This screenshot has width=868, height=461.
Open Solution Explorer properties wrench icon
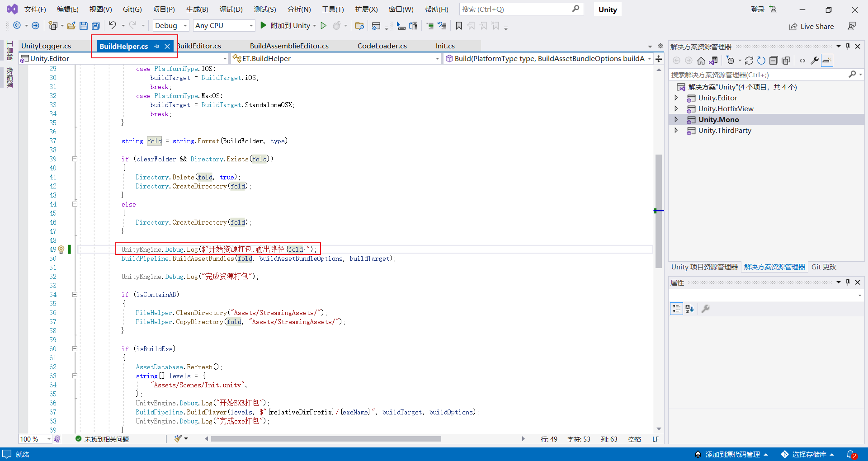coord(815,61)
